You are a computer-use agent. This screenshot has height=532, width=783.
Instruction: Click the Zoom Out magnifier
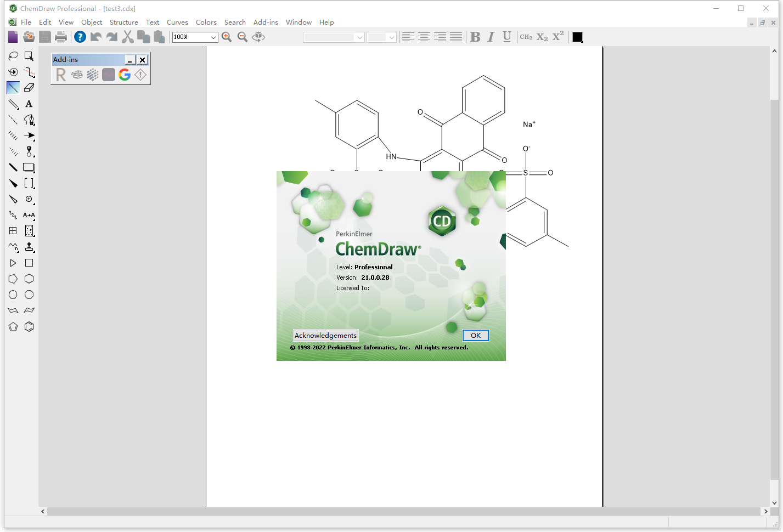click(243, 37)
